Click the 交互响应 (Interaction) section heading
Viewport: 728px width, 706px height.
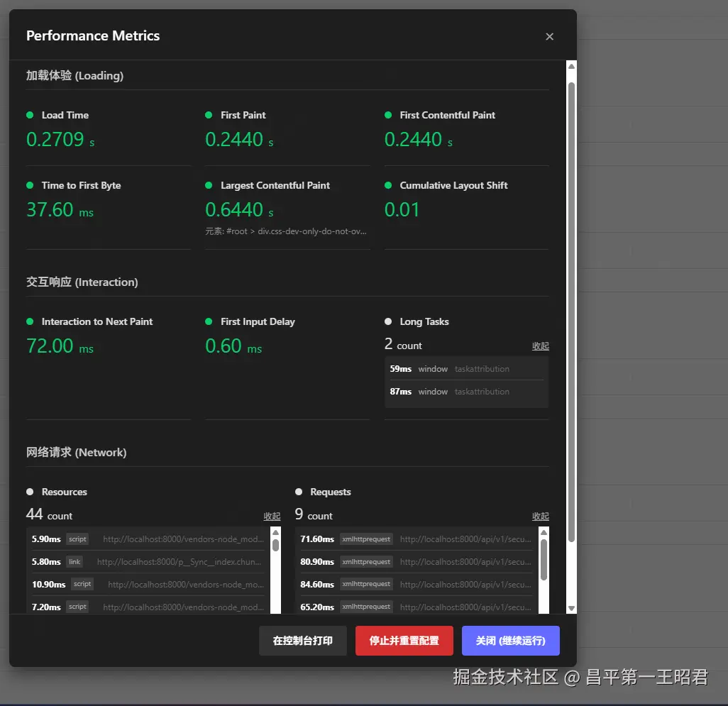pyautogui.click(x=82, y=282)
